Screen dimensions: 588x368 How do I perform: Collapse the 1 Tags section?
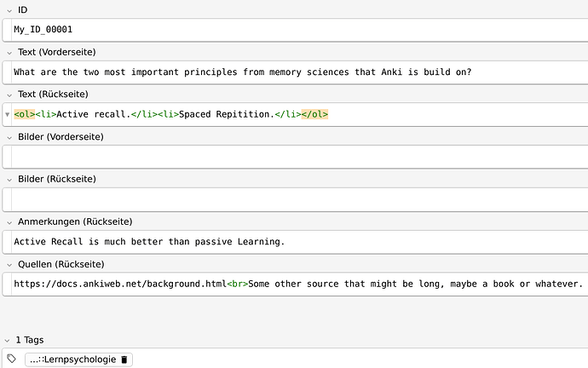[7, 341]
